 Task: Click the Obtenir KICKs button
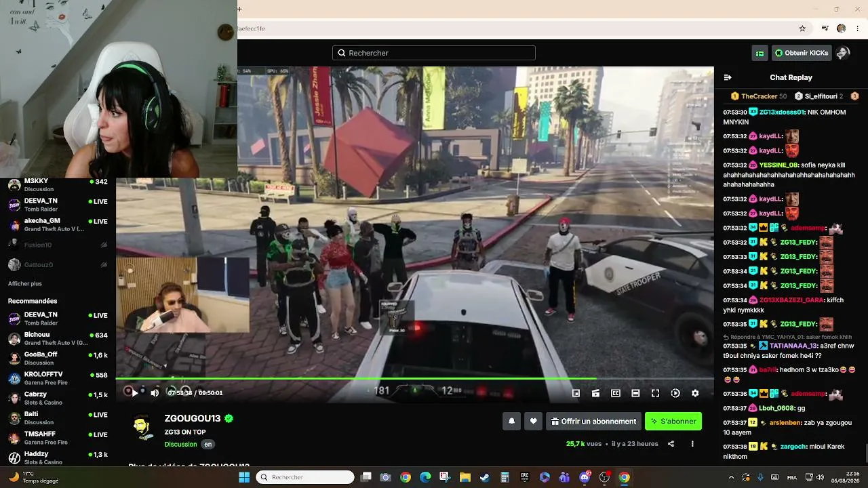(x=802, y=53)
